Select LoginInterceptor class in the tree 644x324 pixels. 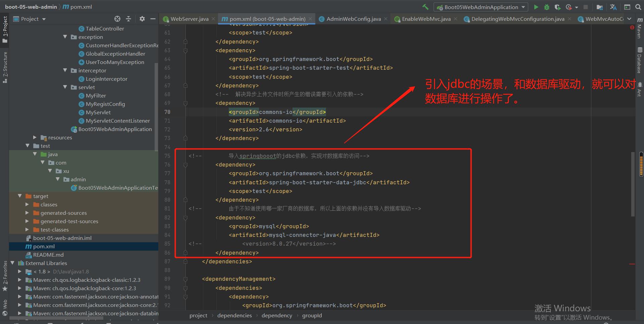106,79
